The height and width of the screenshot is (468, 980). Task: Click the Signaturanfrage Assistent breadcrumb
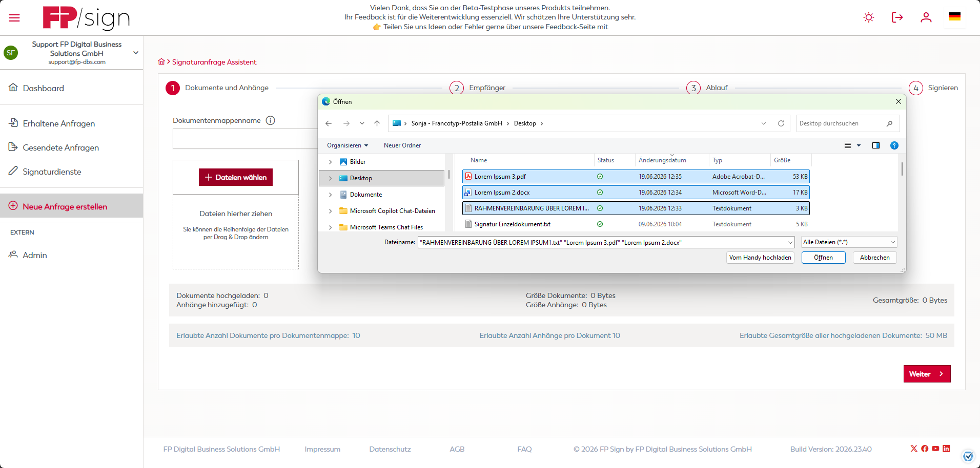[214, 62]
